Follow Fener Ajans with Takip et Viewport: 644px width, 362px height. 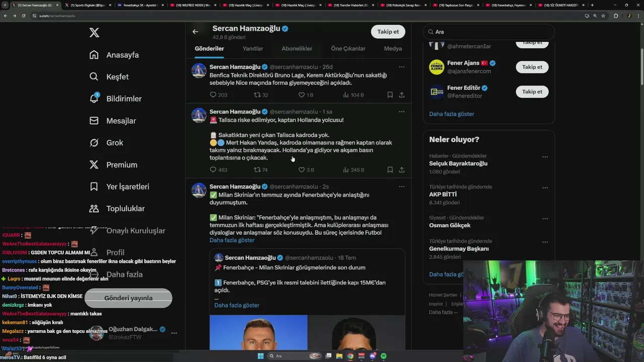532,67
